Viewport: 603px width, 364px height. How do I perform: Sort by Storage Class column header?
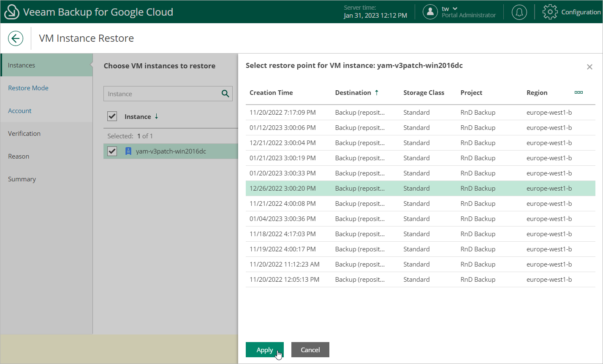424,93
